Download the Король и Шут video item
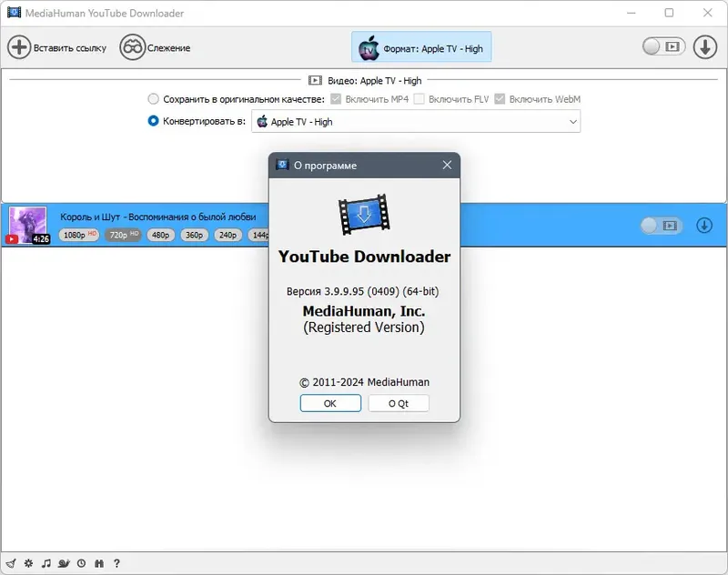This screenshot has width=728, height=575. 703,226
